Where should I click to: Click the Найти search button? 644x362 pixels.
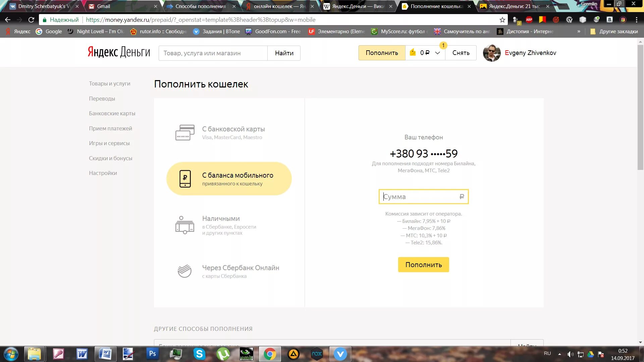coord(284,53)
